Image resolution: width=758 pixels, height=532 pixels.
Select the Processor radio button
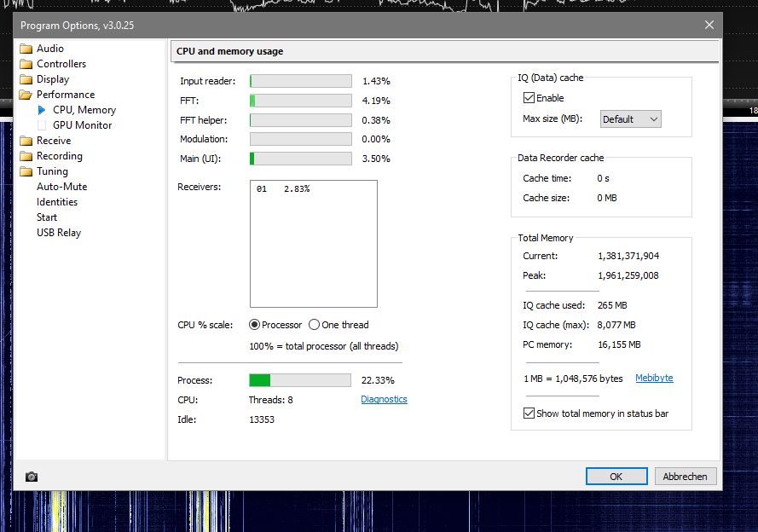tap(254, 325)
